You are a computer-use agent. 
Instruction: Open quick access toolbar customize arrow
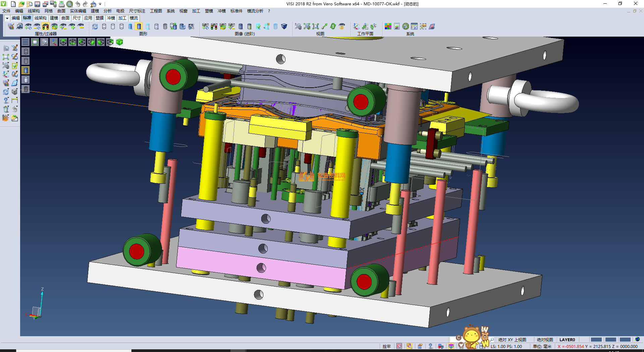[100, 4]
